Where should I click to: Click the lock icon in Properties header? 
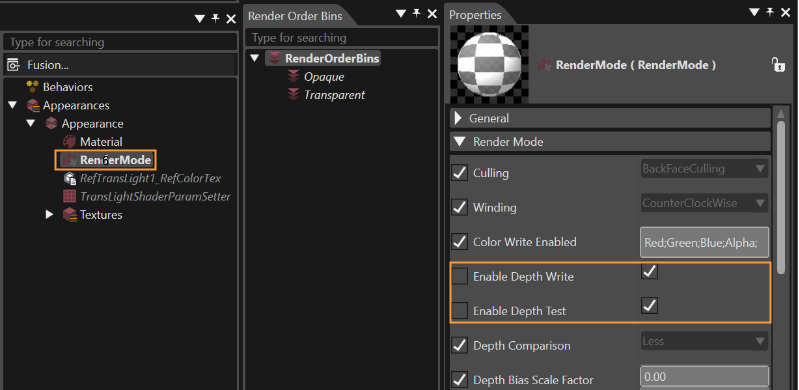pyautogui.click(x=778, y=65)
